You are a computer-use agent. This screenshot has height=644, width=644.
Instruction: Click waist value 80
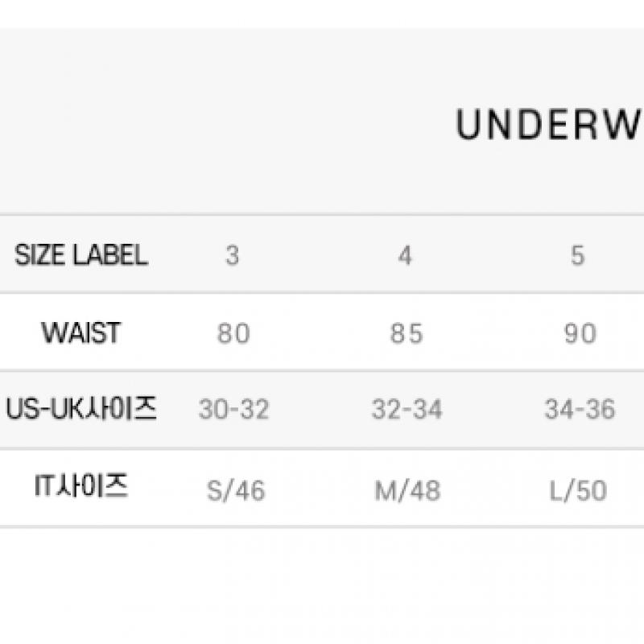tap(233, 332)
